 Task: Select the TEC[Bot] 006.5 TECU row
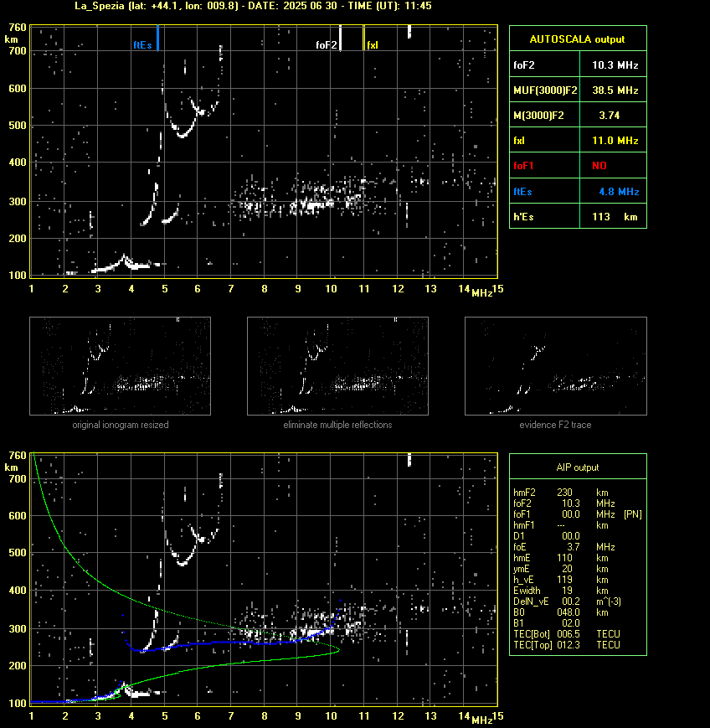[567, 633]
